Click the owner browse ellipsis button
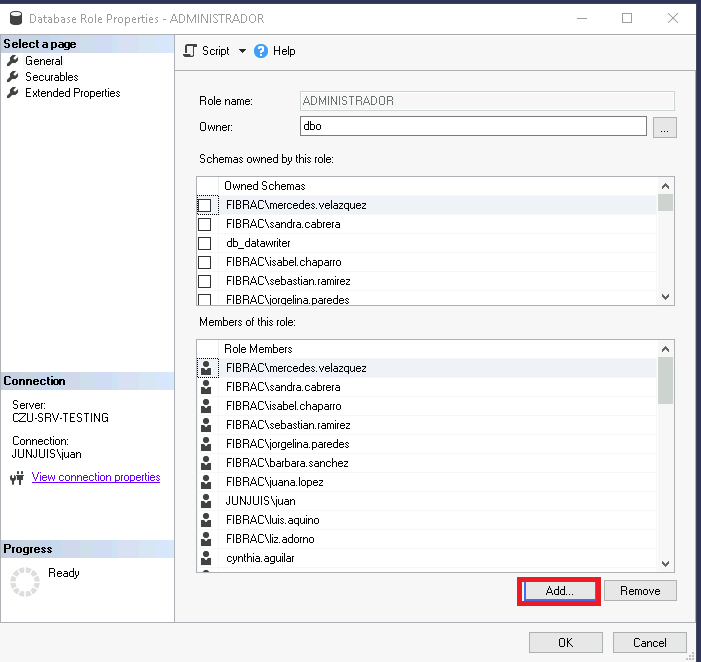 coord(666,127)
